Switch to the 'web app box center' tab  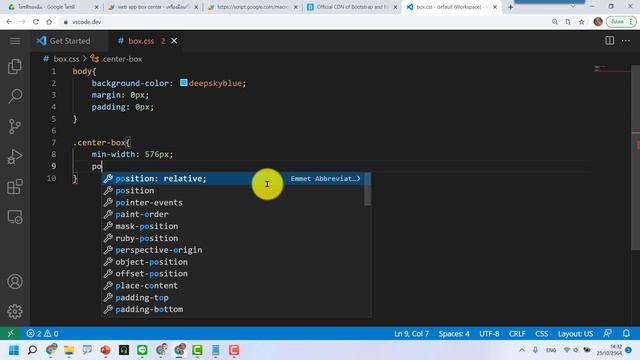coord(153,7)
